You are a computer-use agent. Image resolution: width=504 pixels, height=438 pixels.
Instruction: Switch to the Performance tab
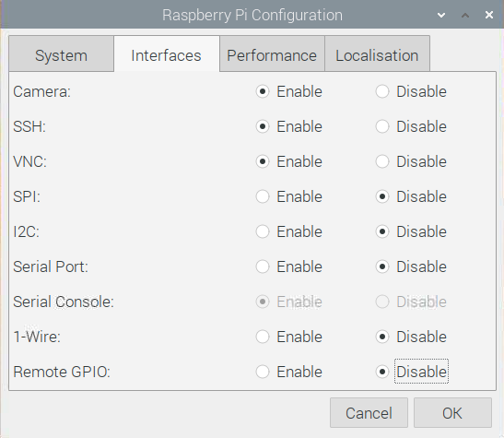272,53
